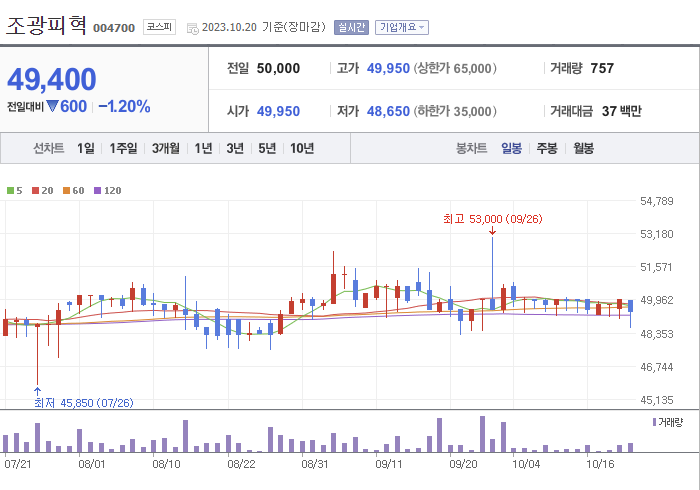Click the purple 120-day moving average swatch
Viewport: 700px width, 490px height.
tap(97, 191)
